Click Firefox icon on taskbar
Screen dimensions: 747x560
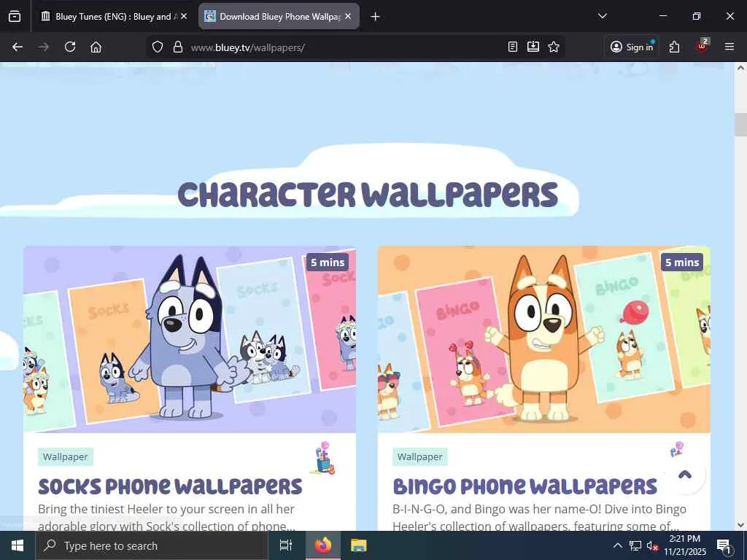coord(323,545)
